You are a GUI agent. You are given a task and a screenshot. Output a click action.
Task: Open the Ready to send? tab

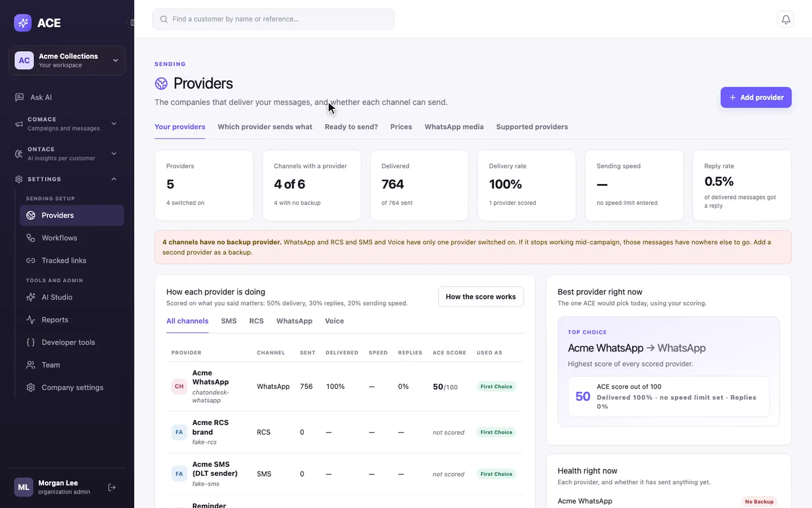pos(351,127)
